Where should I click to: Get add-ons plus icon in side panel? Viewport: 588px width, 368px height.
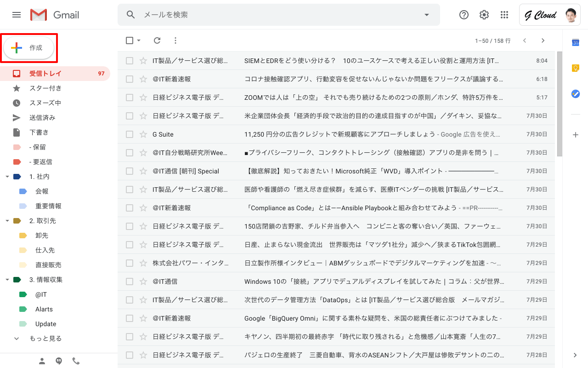tap(575, 135)
